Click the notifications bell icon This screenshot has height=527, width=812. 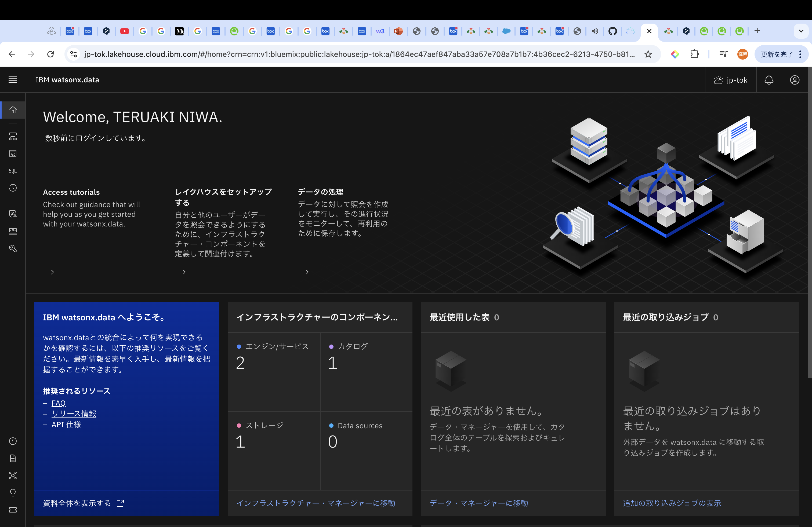[x=769, y=80]
